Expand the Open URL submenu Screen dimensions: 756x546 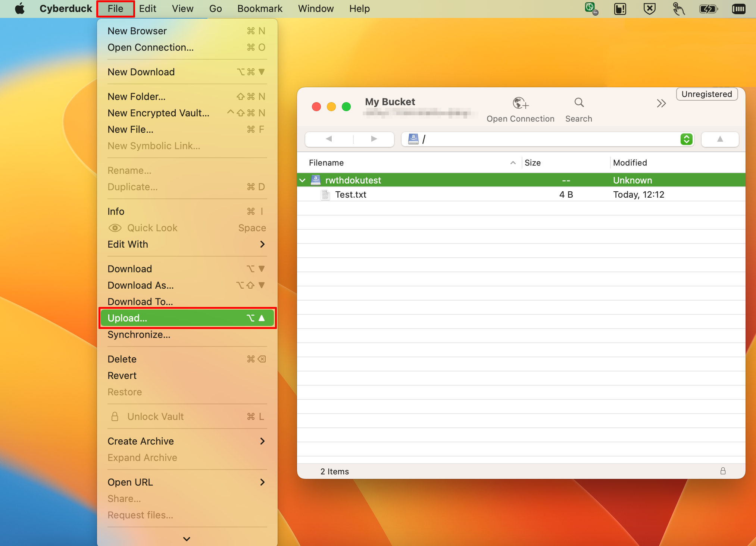pyautogui.click(x=262, y=482)
